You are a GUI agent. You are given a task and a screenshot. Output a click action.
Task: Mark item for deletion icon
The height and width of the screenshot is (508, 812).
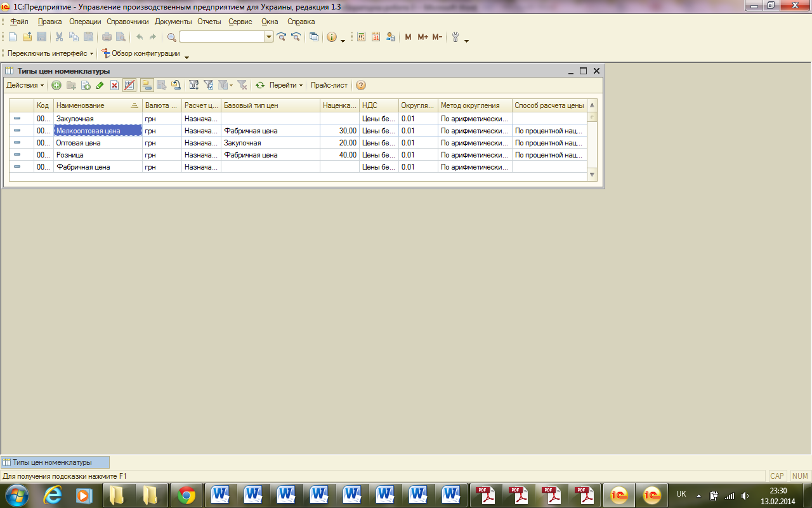(x=115, y=85)
